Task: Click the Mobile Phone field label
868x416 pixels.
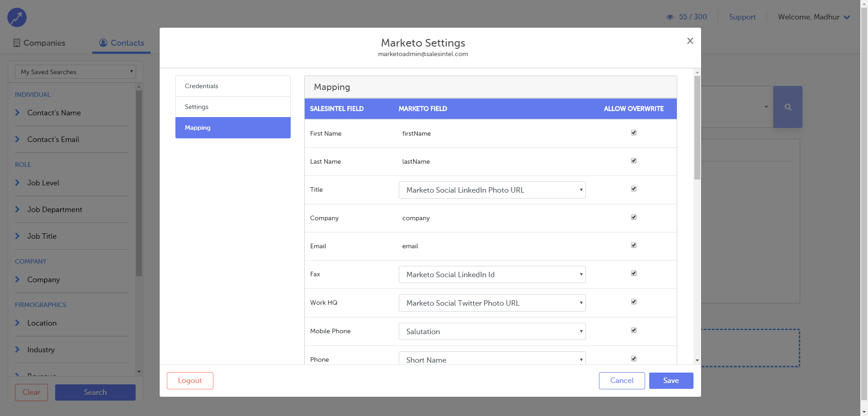Action: [x=330, y=331]
